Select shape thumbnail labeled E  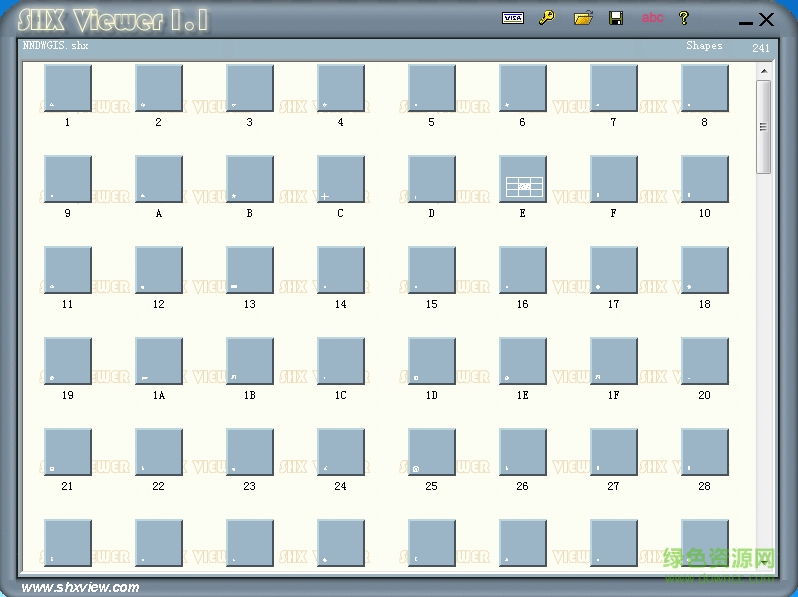coord(523,180)
